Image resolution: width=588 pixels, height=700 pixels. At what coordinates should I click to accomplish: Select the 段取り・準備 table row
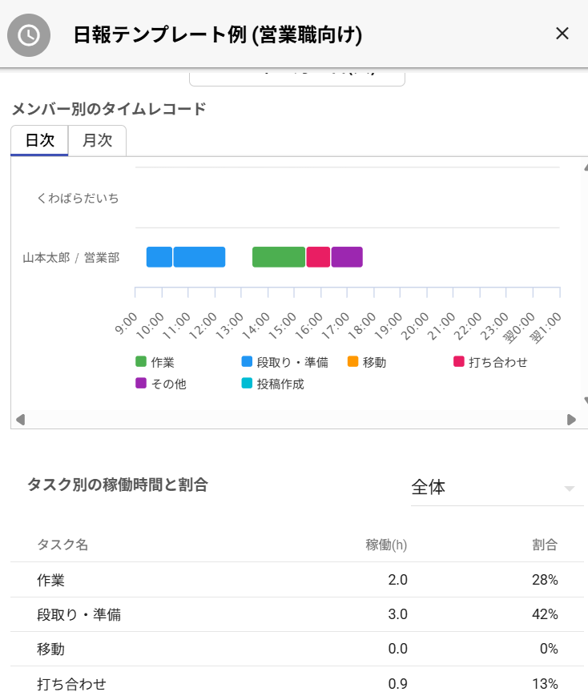(x=297, y=615)
